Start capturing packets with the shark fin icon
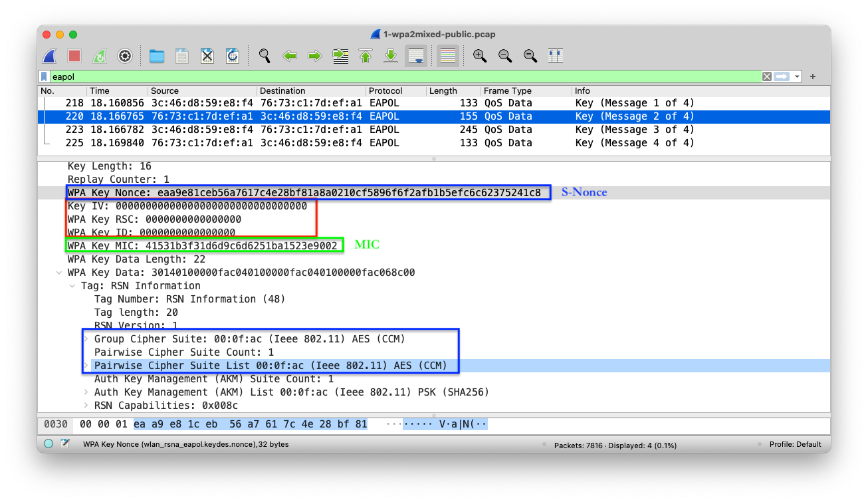Viewport: 868px width, 502px height. (49, 57)
